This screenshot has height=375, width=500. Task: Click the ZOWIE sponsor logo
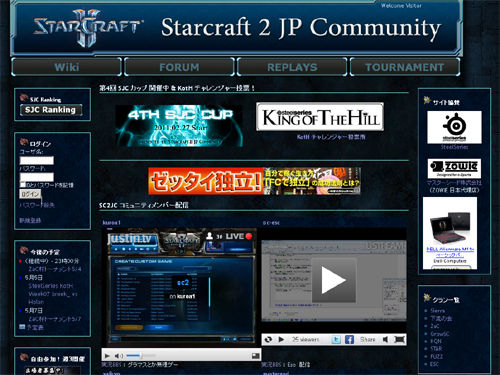(454, 168)
